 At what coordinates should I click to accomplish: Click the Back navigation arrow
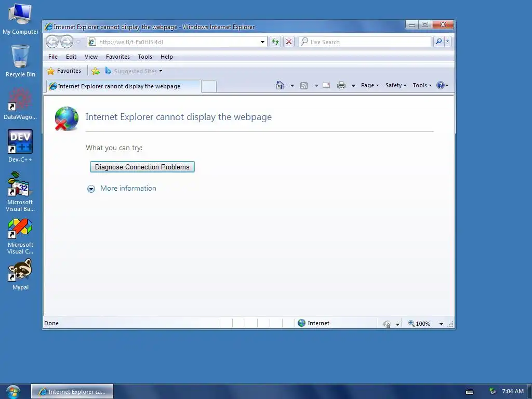tap(52, 42)
